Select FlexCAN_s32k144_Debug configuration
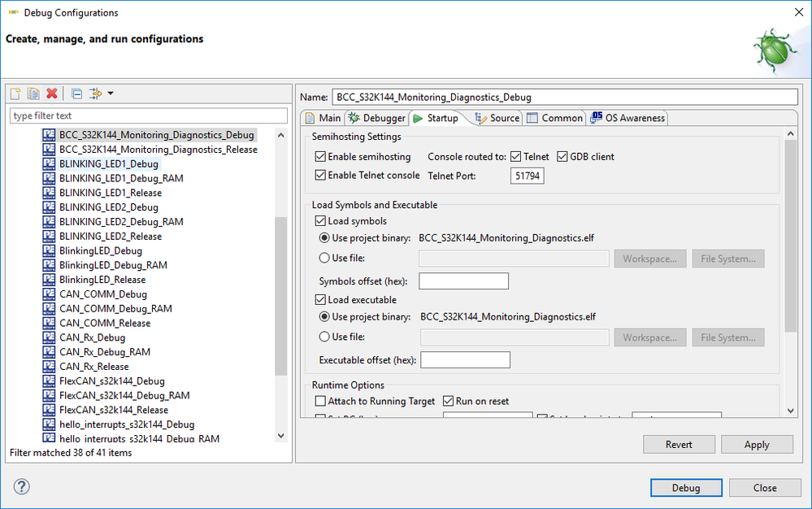The width and height of the screenshot is (812, 509). tap(111, 381)
